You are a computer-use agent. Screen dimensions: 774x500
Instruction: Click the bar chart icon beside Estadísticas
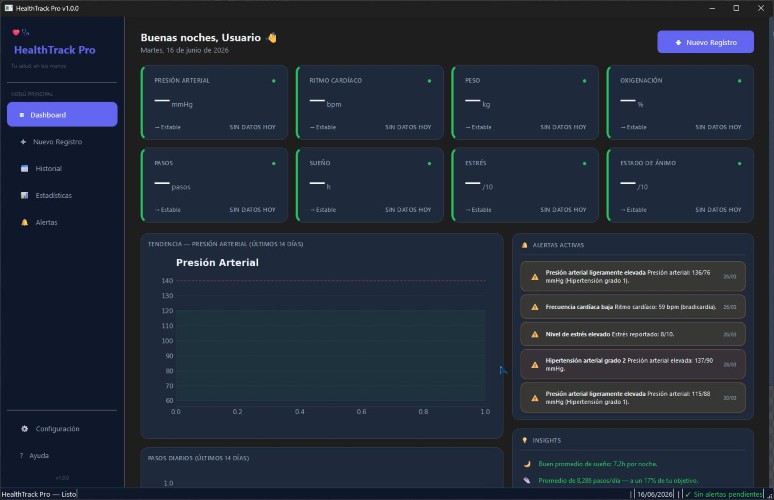click(x=24, y=195)
